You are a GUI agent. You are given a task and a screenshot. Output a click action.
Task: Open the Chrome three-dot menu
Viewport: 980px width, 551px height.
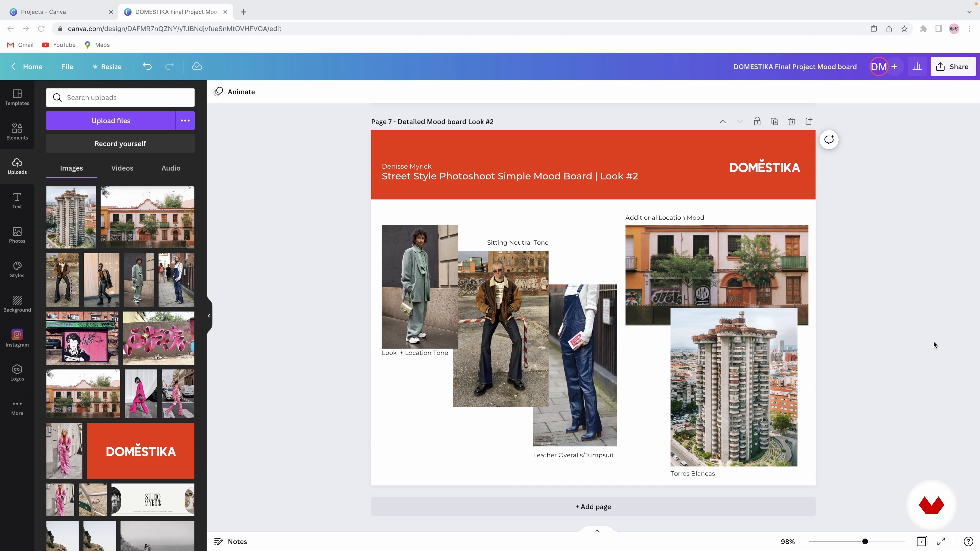point(969,29)
